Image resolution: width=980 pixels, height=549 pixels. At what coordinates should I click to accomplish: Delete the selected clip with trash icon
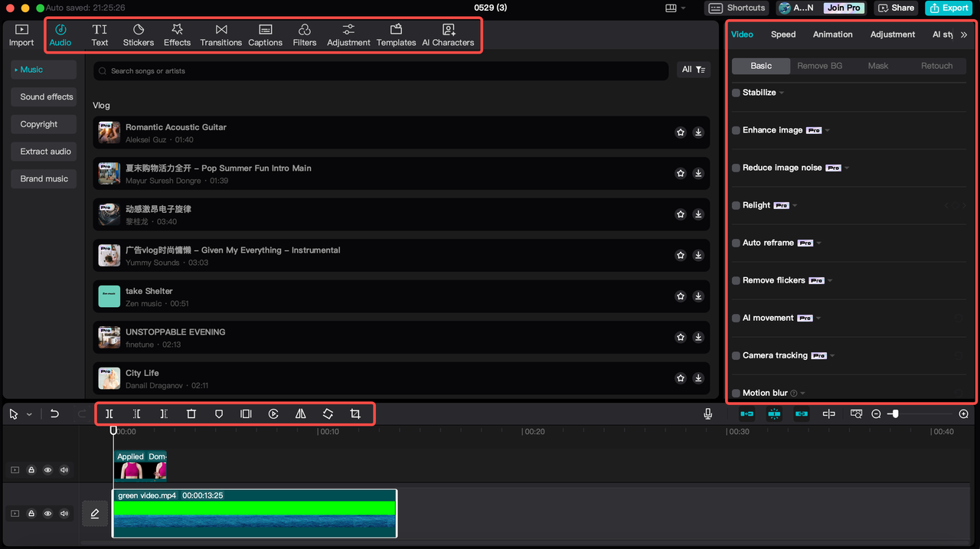pos(191,413)
